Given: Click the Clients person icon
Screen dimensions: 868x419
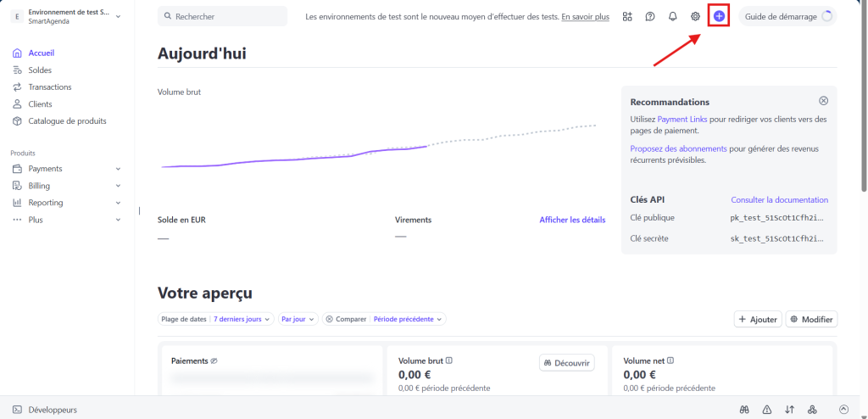Looking at the screenshot, I should pos(17,104).
